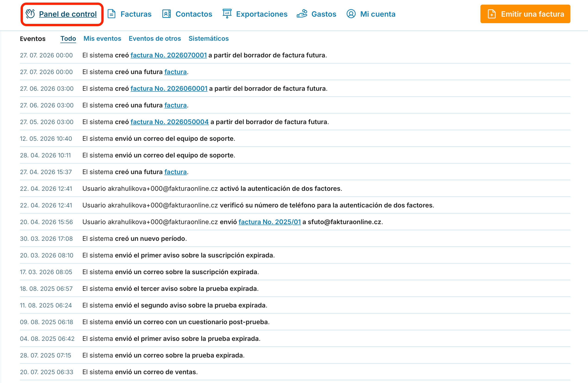
Task: Open the factura No. 2026070001 link
Action: (168, 55)
